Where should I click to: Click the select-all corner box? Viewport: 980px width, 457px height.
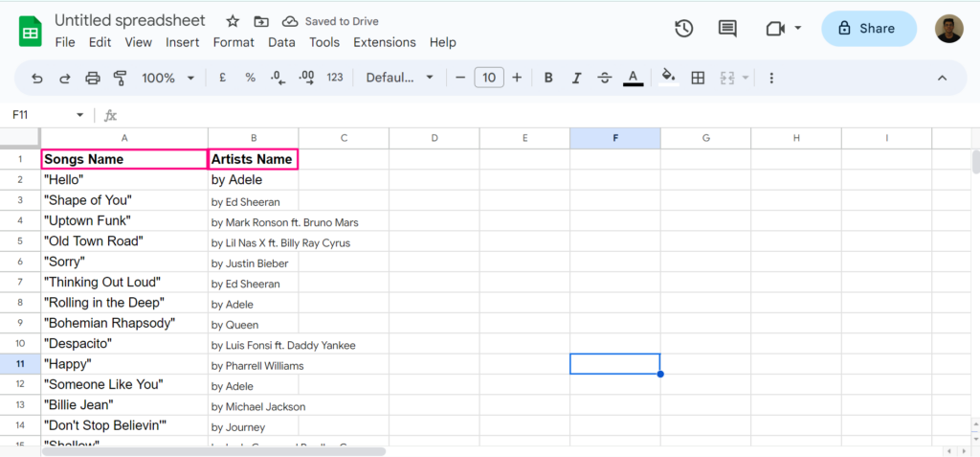click(x=21, y=138)
